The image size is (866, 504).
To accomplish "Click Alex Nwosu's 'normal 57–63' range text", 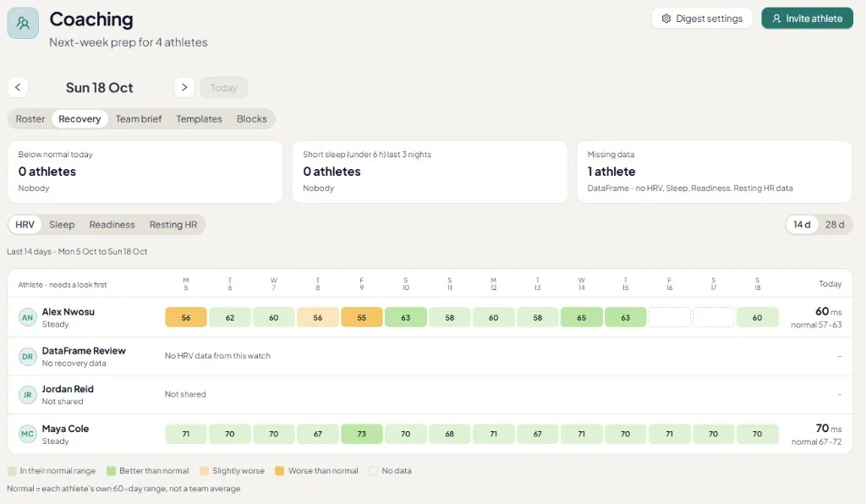I will coord(816,325).
